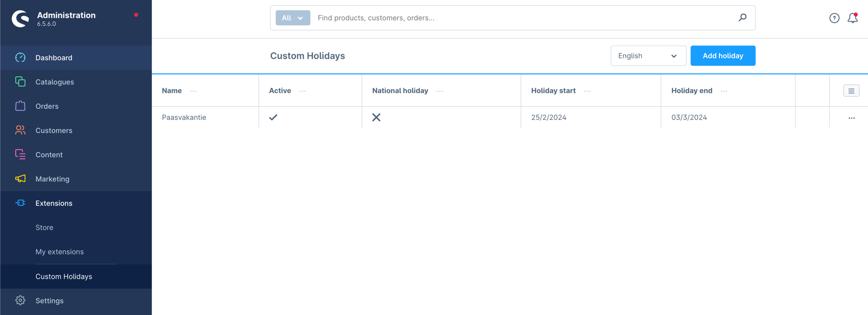Image resolution: width=868 pixels, height=315 pixels.
Task: Sort by the Holiday start column header
Action: click(553, 91)
